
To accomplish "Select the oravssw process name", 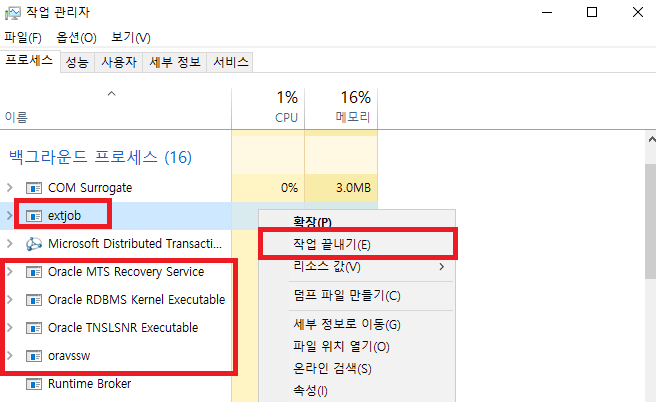I will click(69, 356).
